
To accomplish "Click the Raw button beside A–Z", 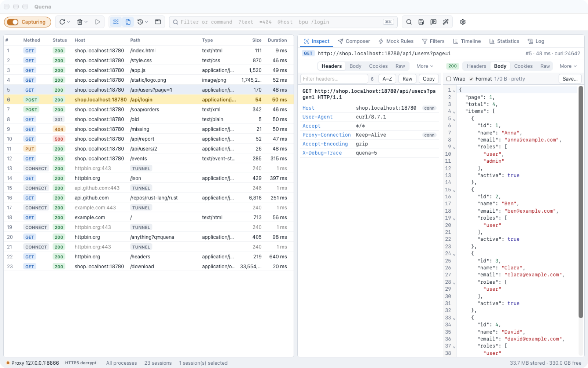I will [407, 79].
